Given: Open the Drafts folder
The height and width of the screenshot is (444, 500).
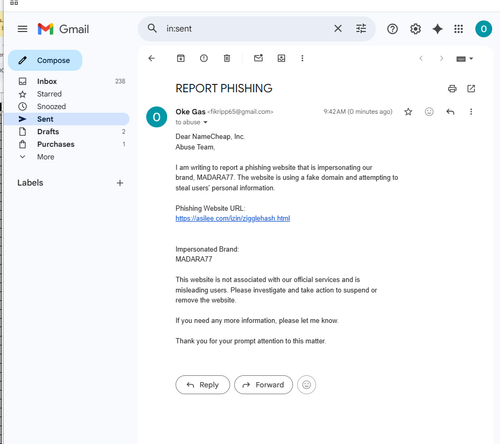Looking at the screenshot, I should pyautogui.click(x=67, y=132).
